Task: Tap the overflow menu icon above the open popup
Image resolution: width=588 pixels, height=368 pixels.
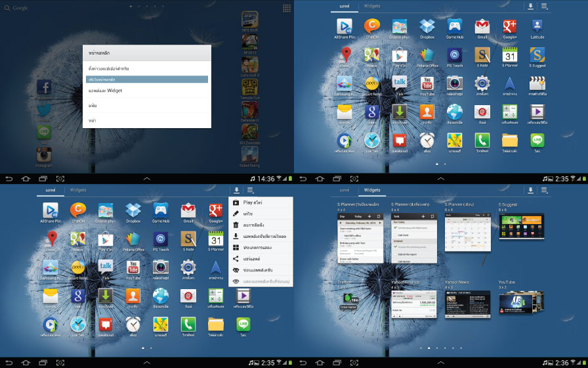Action: [251, 190]
